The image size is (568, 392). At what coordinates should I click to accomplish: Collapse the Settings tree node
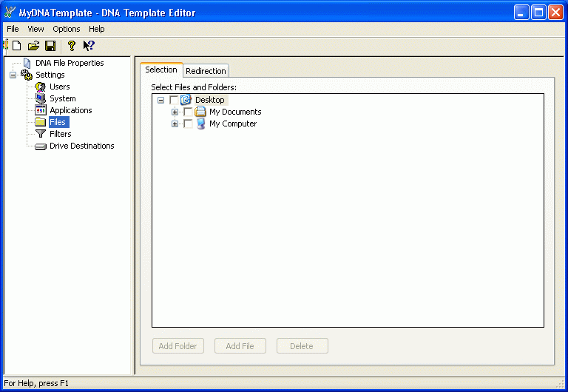point(13,75)
